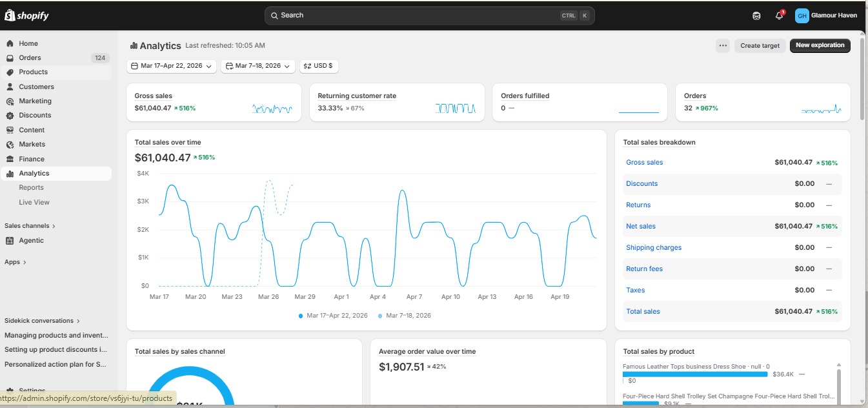Click the Total sales over time heading
Viewport: 868px width, 408px height.
point(168,143)
